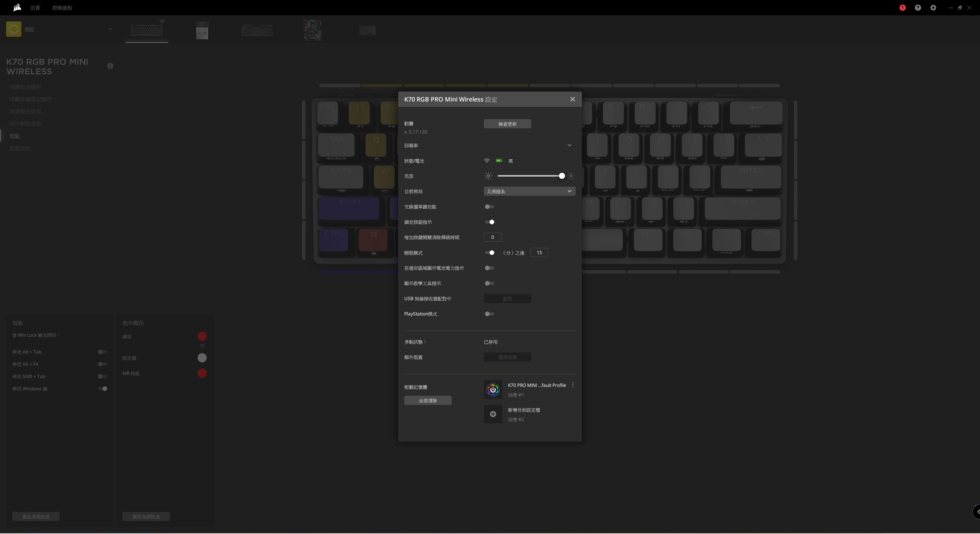The width and height of the screenshot is (980, 534).
Task: Click the 全部清除 onboard memory button
Action: tap(428, 400)
